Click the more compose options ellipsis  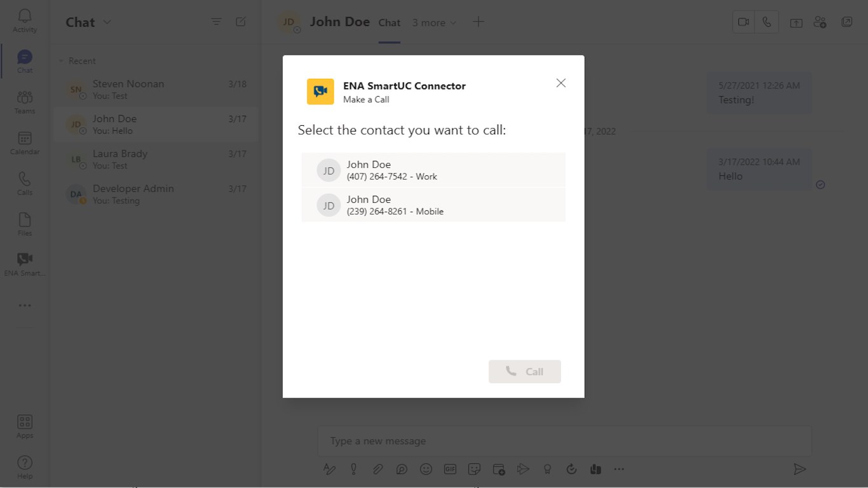click(x=619, y=469)
